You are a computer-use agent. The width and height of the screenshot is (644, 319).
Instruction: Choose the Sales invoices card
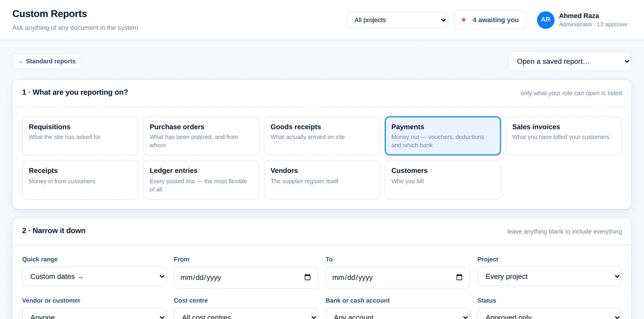tap(564, 136)
